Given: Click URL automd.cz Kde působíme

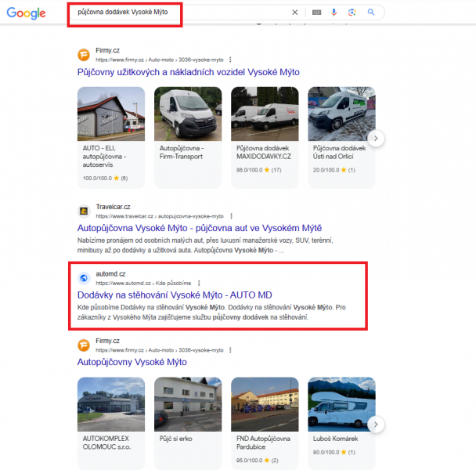Looking at the screenshot, I should click(x=143, y=283).
